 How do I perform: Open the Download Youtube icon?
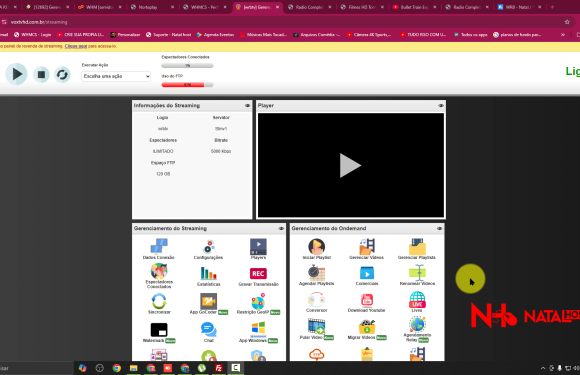pyautogui.click(x=367, y=300)
